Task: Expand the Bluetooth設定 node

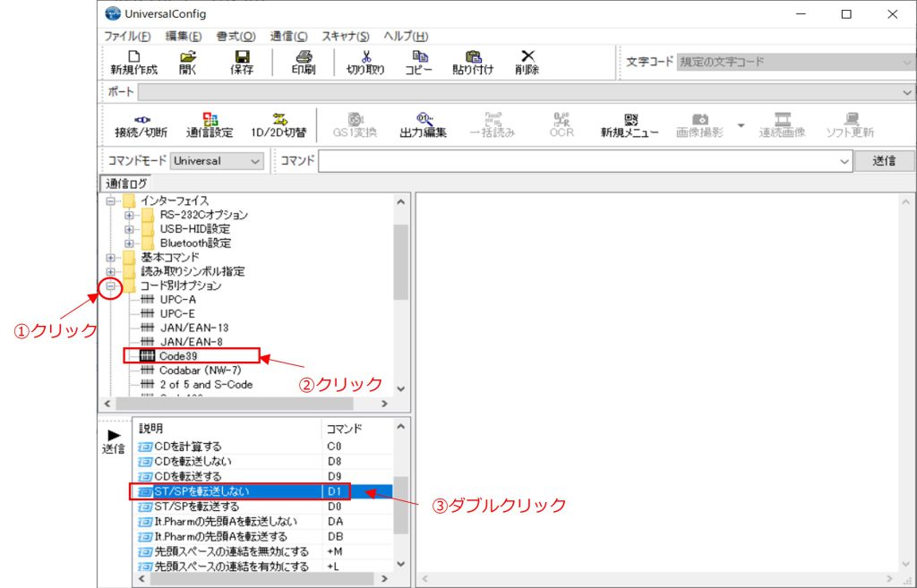Action: coord(129,243)
